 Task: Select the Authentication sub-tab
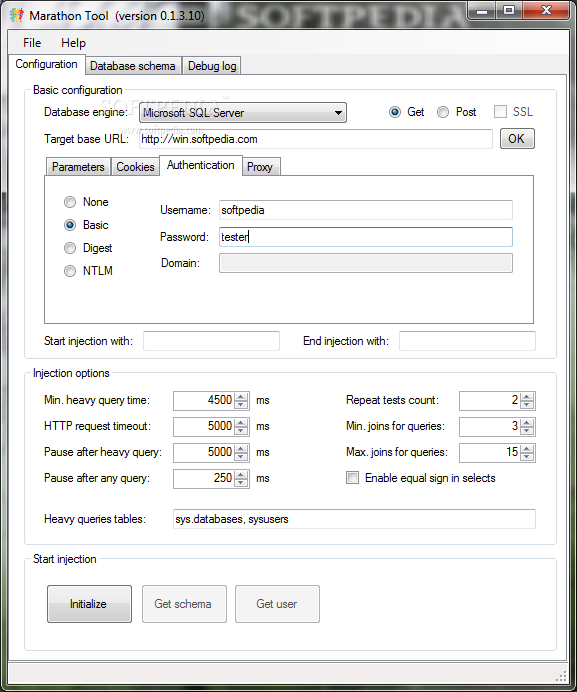[201, 165]
